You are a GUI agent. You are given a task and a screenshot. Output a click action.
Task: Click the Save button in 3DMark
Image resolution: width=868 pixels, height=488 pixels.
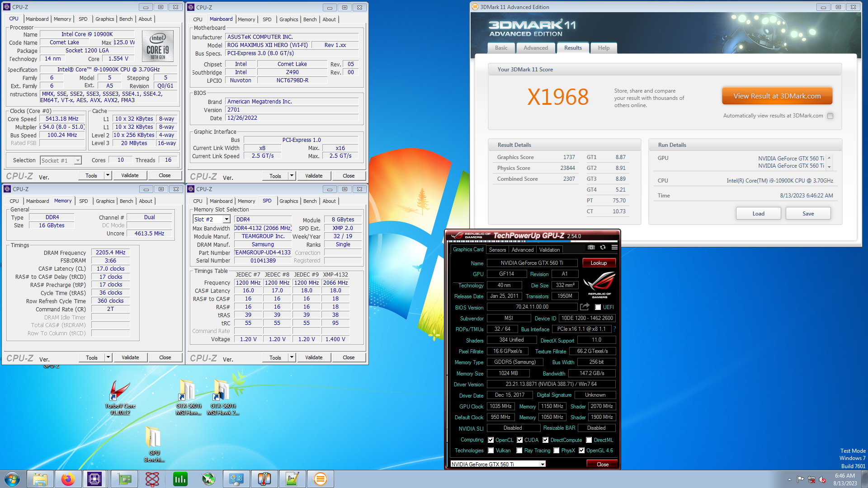pyautogui.click(x=808, y=214)
